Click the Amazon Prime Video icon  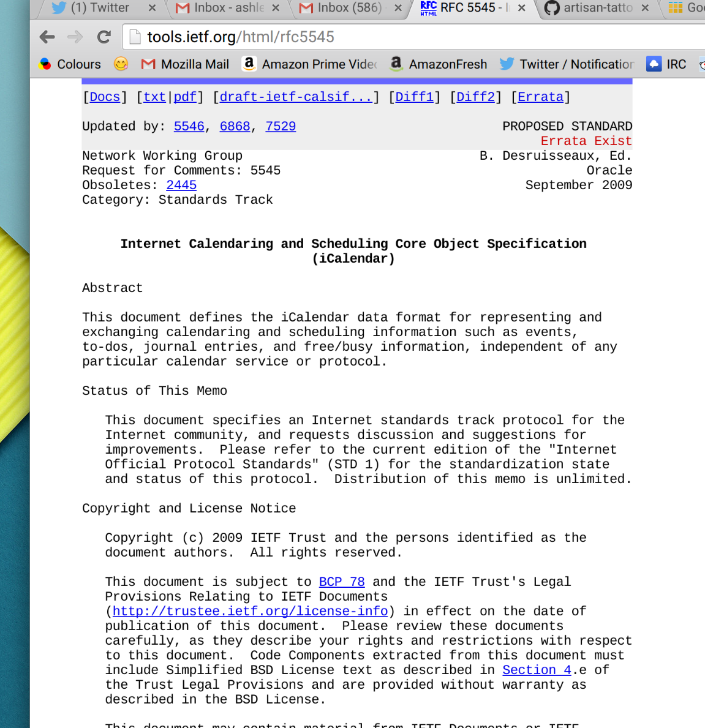(249, 64)
